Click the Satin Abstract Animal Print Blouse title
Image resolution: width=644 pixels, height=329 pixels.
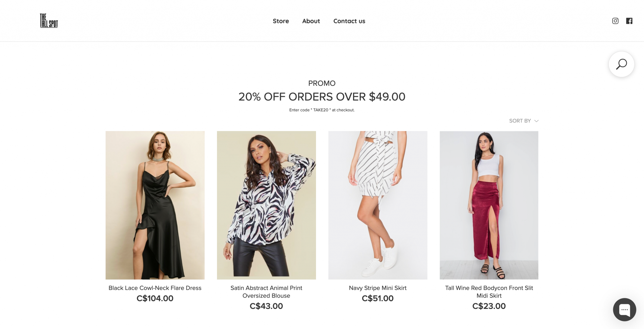pos(266,292)
